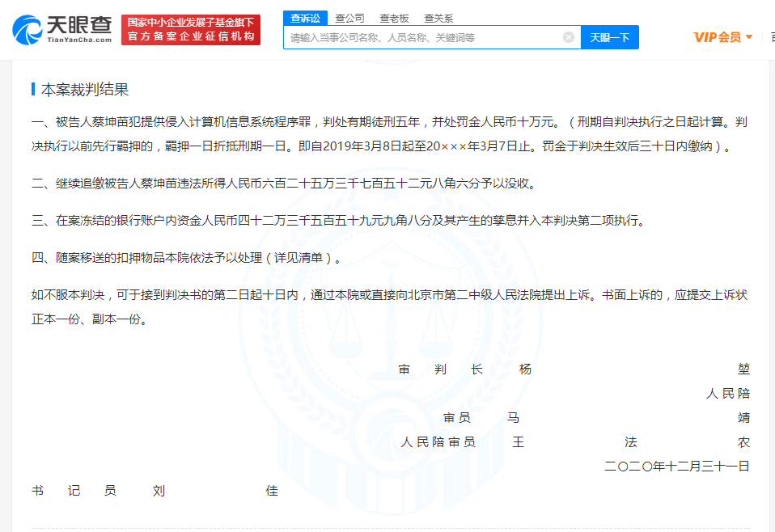Switch to the 查老板 tab

pyautogui.click(x=396, y=17)
